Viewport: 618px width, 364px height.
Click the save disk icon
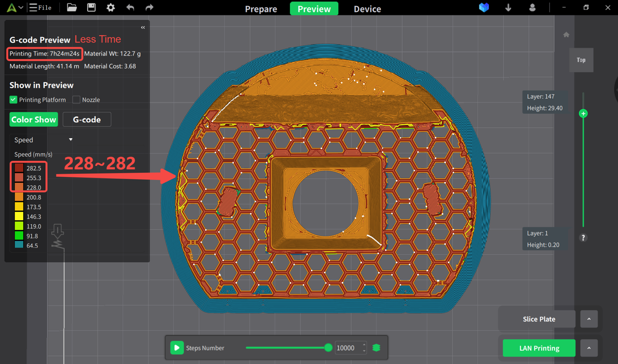[x=91, y=7]
